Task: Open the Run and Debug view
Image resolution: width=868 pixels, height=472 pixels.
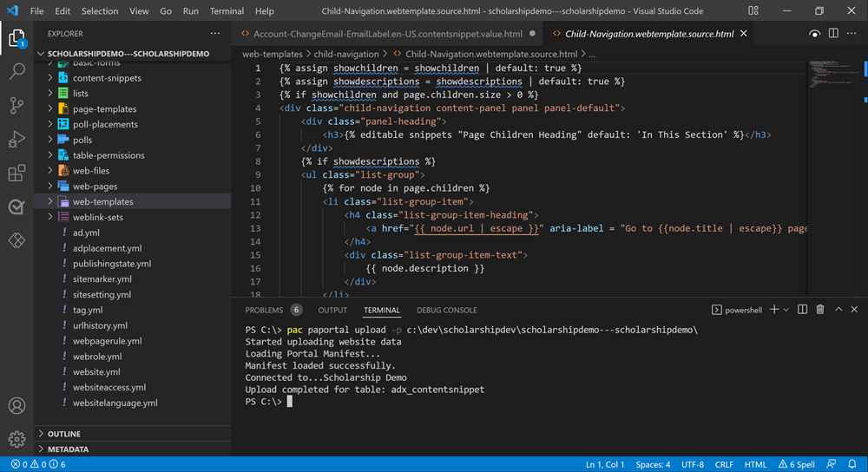Action: pos(16,140)
